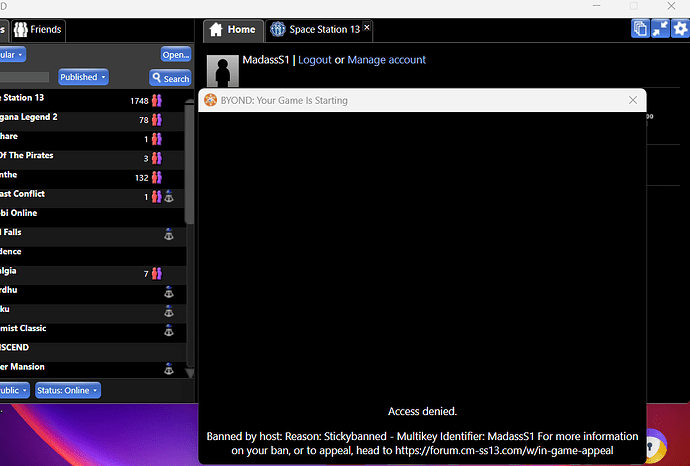Select the Online game row
This screenshot has height=466, width=690.
coord(92,216)
